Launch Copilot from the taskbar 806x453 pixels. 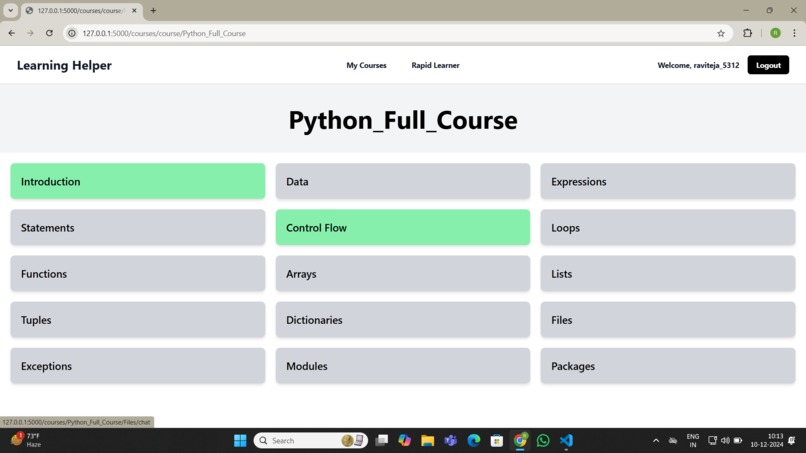tap(405, 441)
